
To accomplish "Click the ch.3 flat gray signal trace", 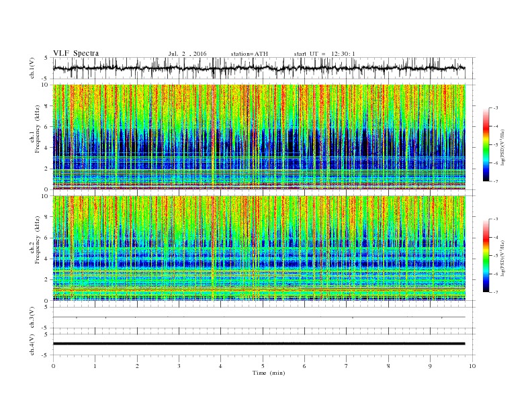I will 259,317.
